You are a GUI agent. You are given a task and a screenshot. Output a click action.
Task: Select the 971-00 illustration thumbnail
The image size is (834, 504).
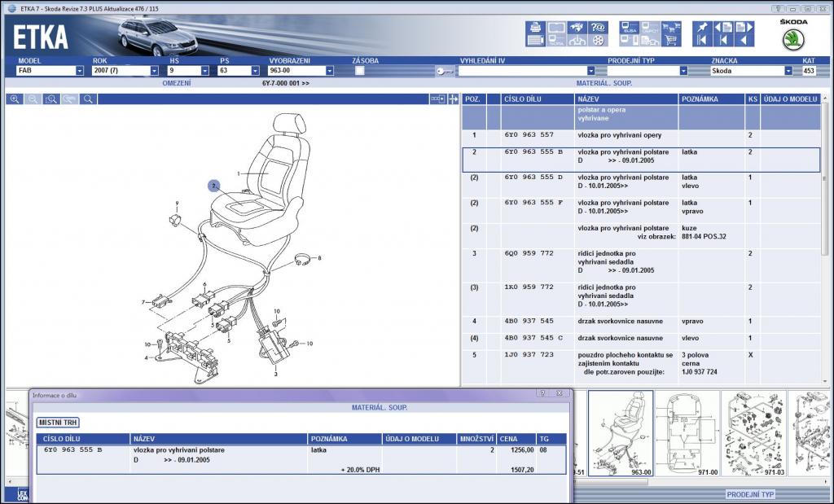pos(687,433)
